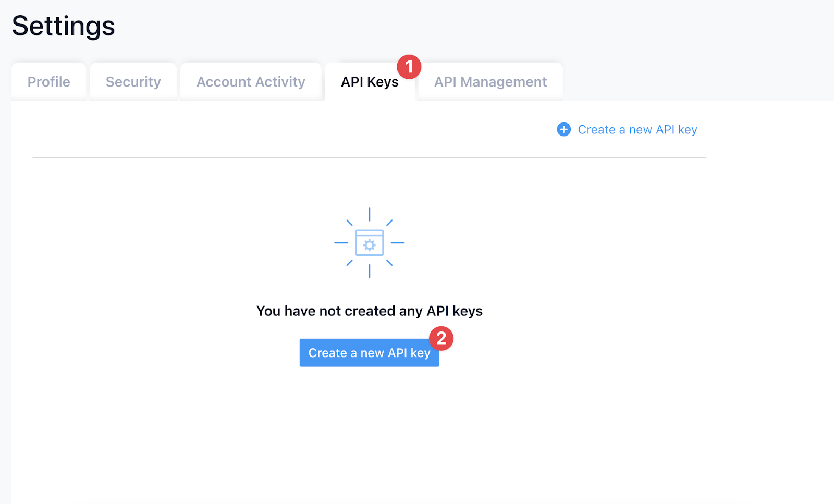The width and height of the screenshot is (834, 504).
Task: Follow the top-right Create a new API key link
Action: pos(637,129)
